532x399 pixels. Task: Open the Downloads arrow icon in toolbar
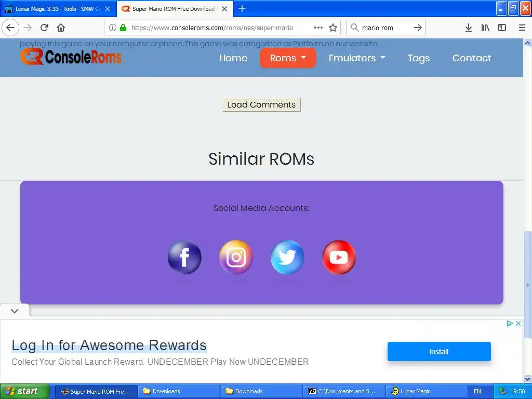[x=469, y=28]
